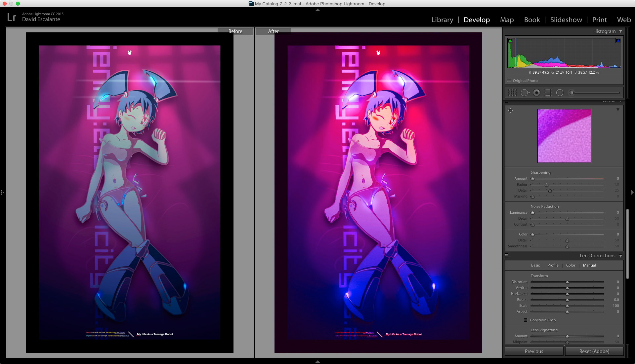Click the After image preview

(378, 193)
